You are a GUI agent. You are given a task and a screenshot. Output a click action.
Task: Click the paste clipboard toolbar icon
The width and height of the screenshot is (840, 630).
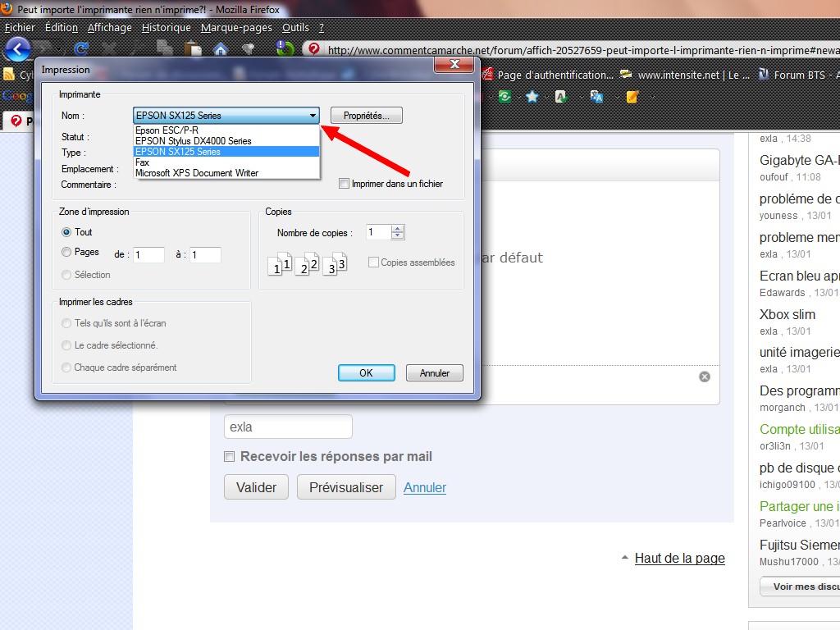193,49
